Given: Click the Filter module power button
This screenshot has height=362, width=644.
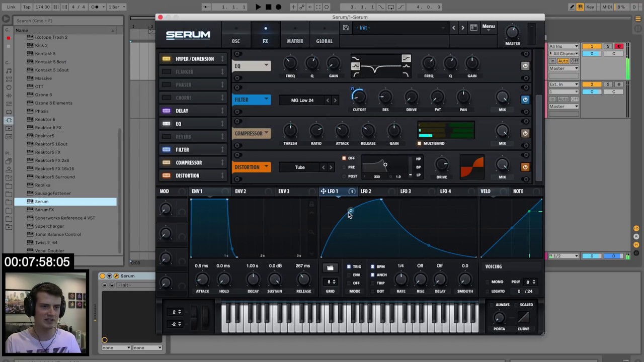Looking at the screenshot, I should pos(525,100).
